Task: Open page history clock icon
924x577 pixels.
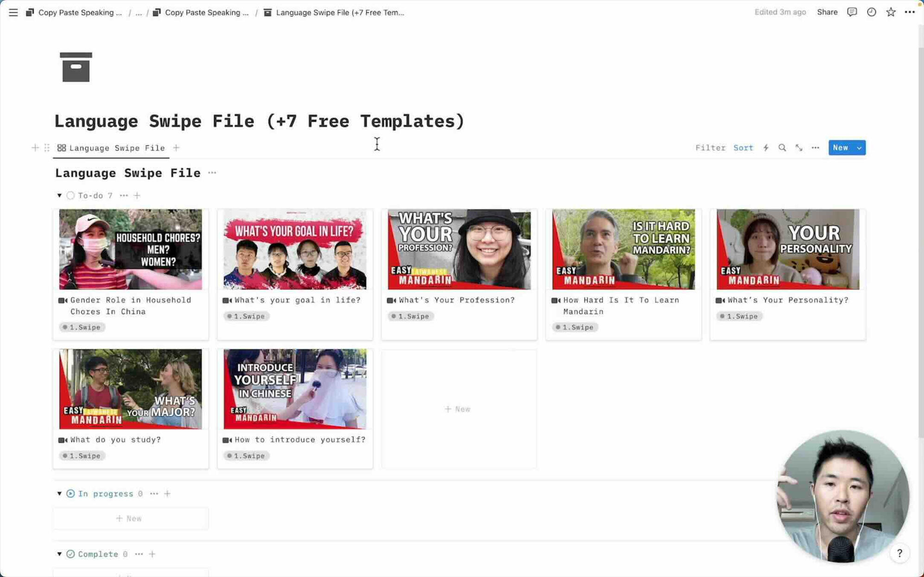Action: 871,12
